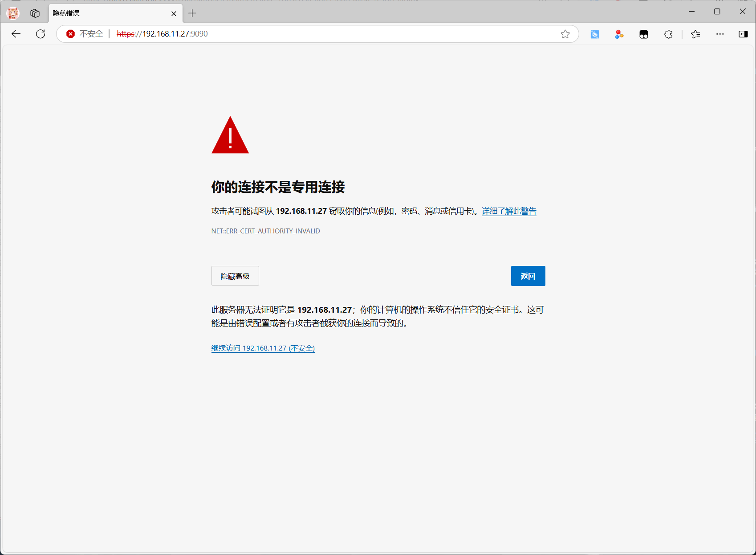The width and height of the screenshot is (756, 555).
Task: Open the black Tampermonkey-style extension icon
Action: [644, 34]
